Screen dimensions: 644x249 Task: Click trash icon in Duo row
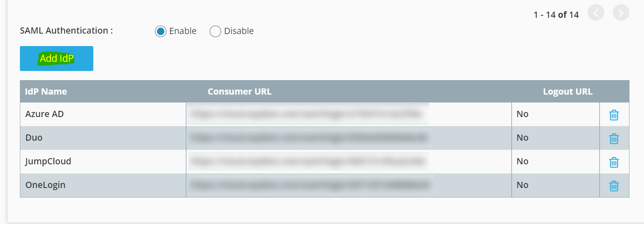614,138
